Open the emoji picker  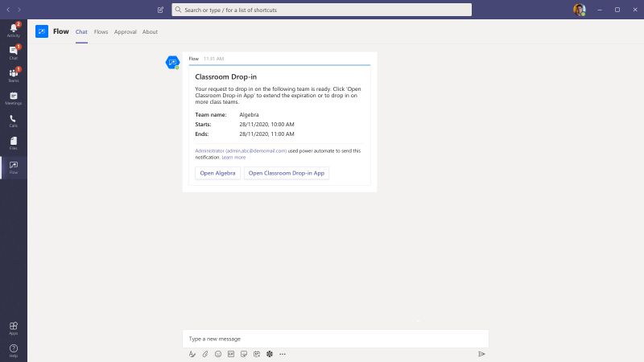click(x=218, y=354)
